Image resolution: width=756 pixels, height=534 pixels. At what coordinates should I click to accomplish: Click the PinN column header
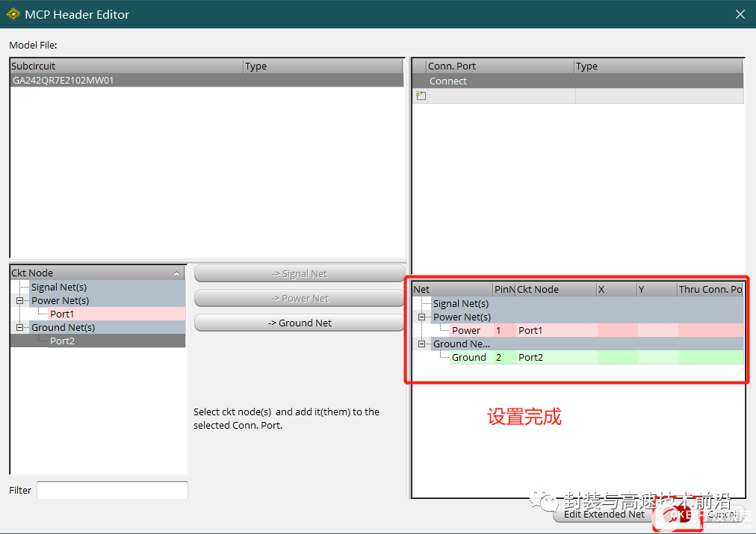pos(504,289)
